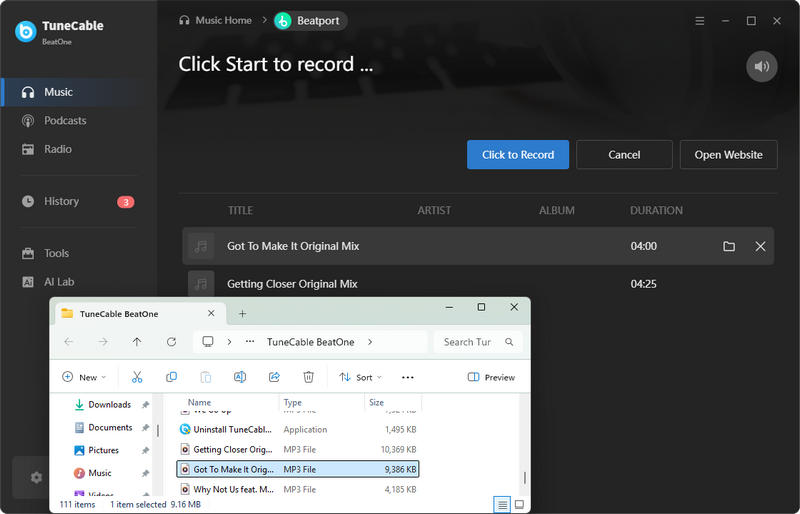This screenshot has width=800, height=514.
Task: Sort by Name column header
Action: [x=199, y=402]
